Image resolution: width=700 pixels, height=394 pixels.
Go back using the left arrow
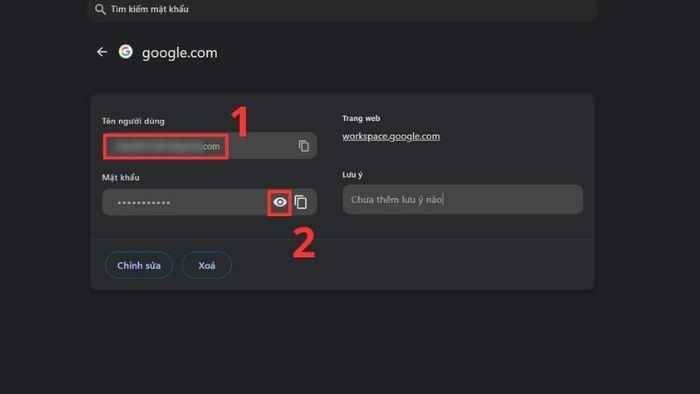pyautogui.click(x=102, y=52)
